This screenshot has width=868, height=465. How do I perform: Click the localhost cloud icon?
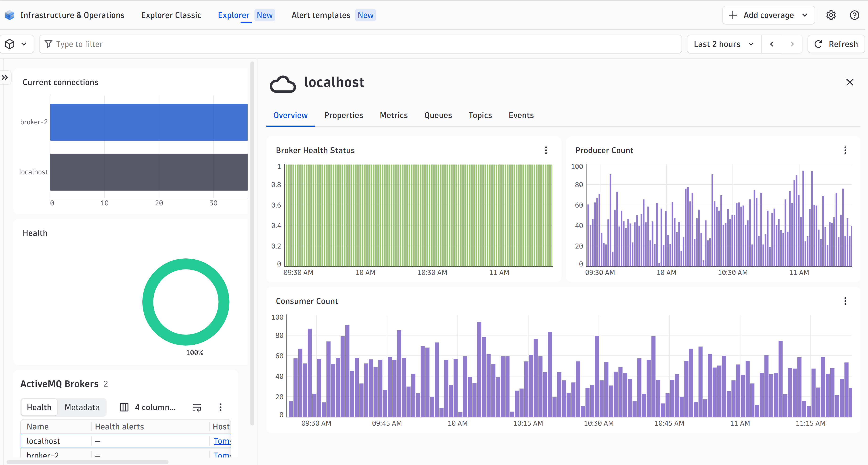283,84
